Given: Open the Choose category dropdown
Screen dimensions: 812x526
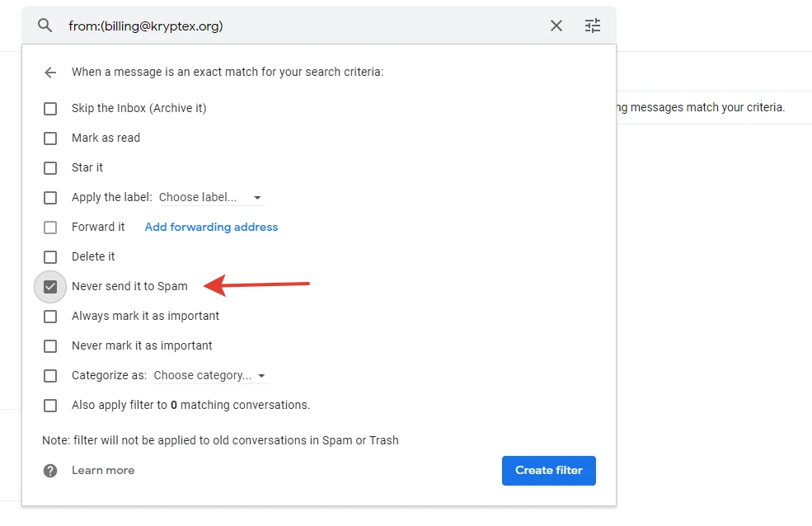Looking at the screenshot, I should (210, 375).
